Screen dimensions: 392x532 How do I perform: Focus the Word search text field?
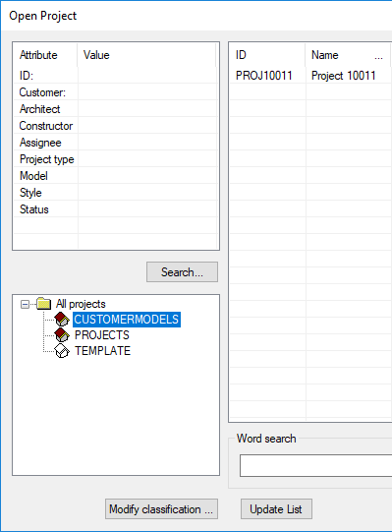(315, 465)
